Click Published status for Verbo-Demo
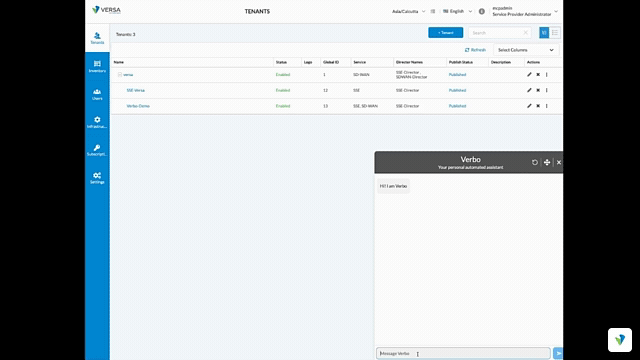The height and width of the screenshot is (360, 640). pos(457,106)
